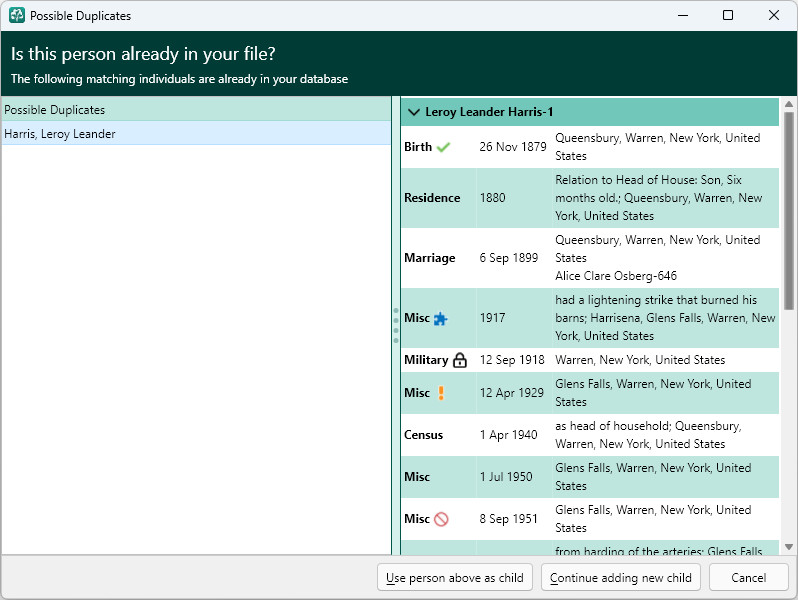798x600 pixels.
Task: Click the 'Military' fact label
Action: (426, 360)
